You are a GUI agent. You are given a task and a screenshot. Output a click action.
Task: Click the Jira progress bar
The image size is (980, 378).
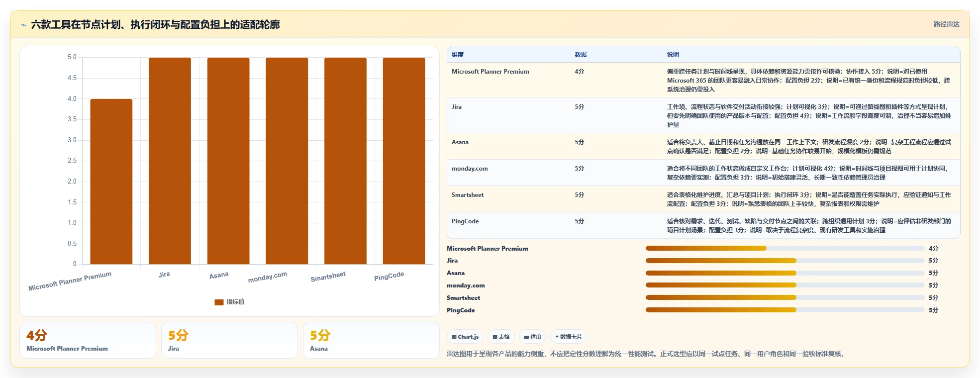[785, 261]
